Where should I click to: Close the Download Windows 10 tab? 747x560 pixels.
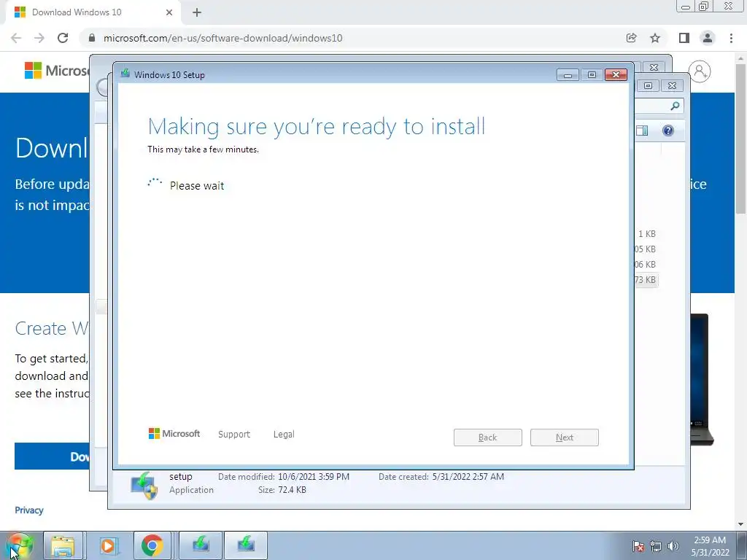tap(169, 12)
